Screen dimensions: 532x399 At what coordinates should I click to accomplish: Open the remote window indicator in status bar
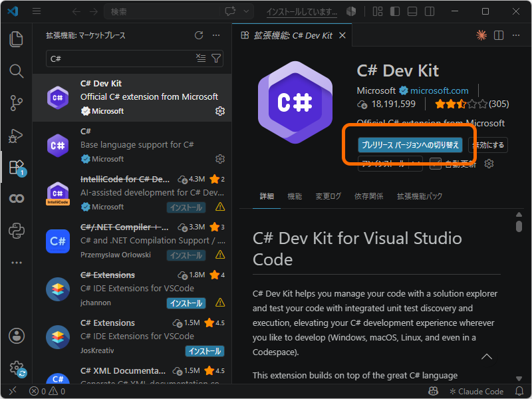[13, 391]
